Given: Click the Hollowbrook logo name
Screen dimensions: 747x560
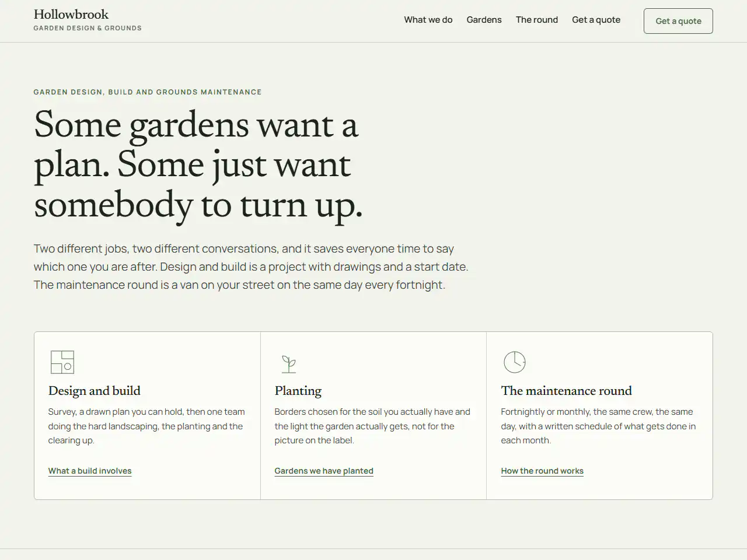Looking at the screenshot, I should (x=71, y=15).
